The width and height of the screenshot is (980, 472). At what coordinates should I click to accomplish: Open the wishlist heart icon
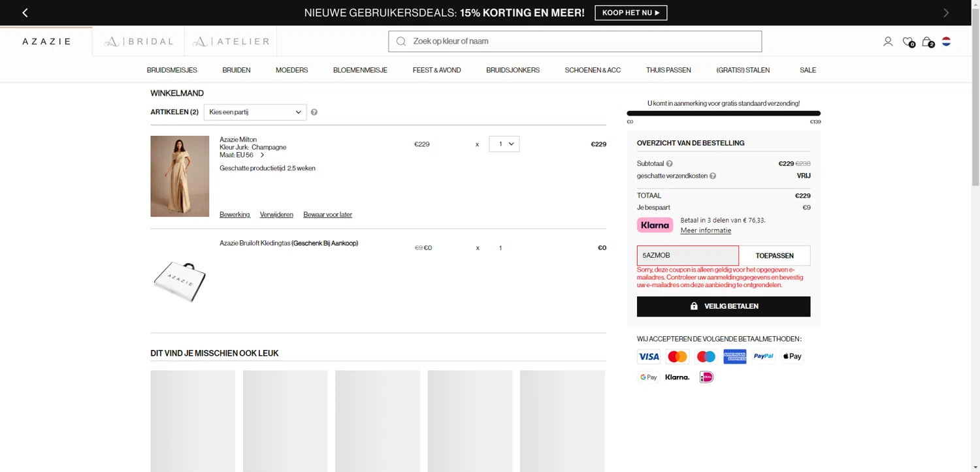[x=907, y=41]
